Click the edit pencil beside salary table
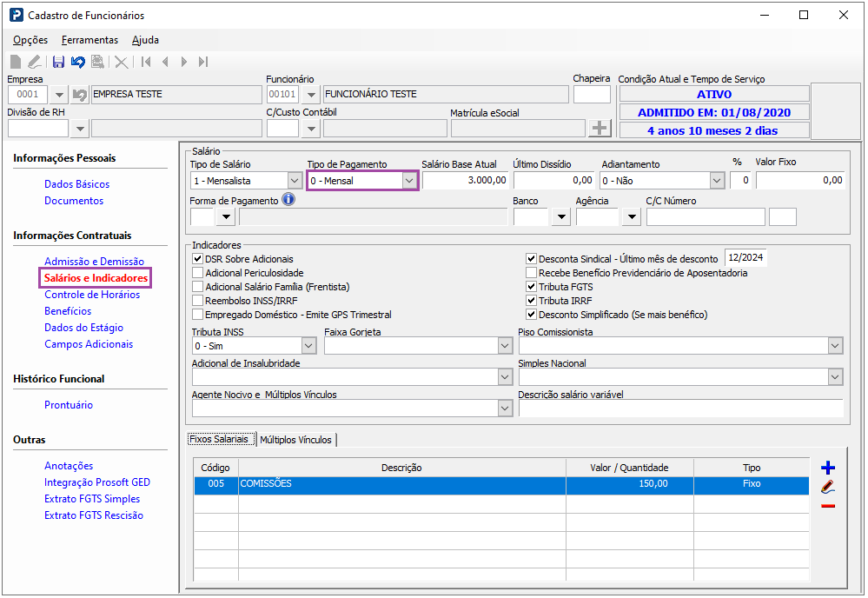Viewport: 868px width, 598px height. pyautogui.click(x=827, y=488)
